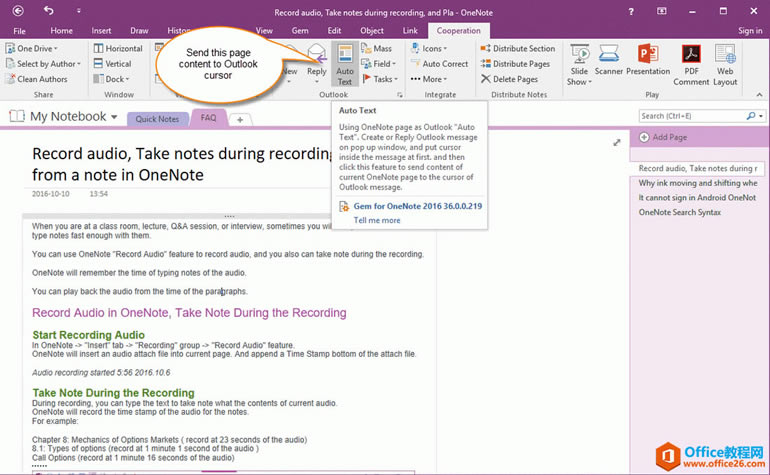
Task: Click Ribbon Display Options icon
Action: (x=661, y=11)
